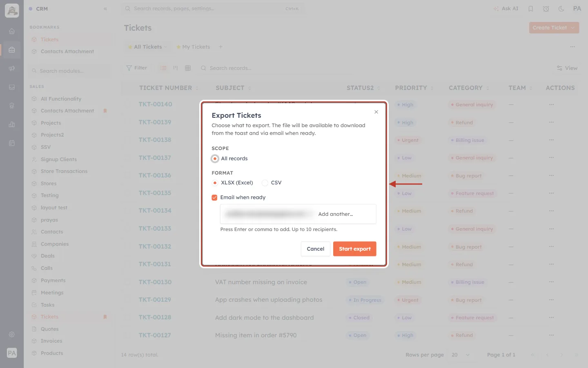Open actions menu for TKT-00136
This screenshot has width=588, height=368.
pos(551,175)
